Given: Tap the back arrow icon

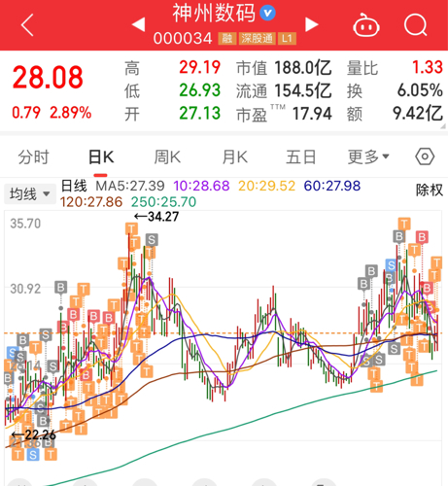Looking at the screenshot, I should click(x=27, y=24).
